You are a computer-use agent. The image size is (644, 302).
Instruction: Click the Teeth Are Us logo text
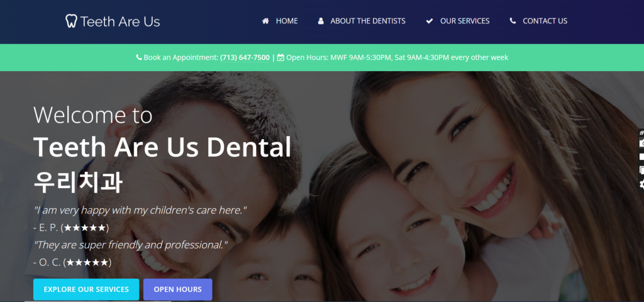pyautogui.click(x=120, y=21)
